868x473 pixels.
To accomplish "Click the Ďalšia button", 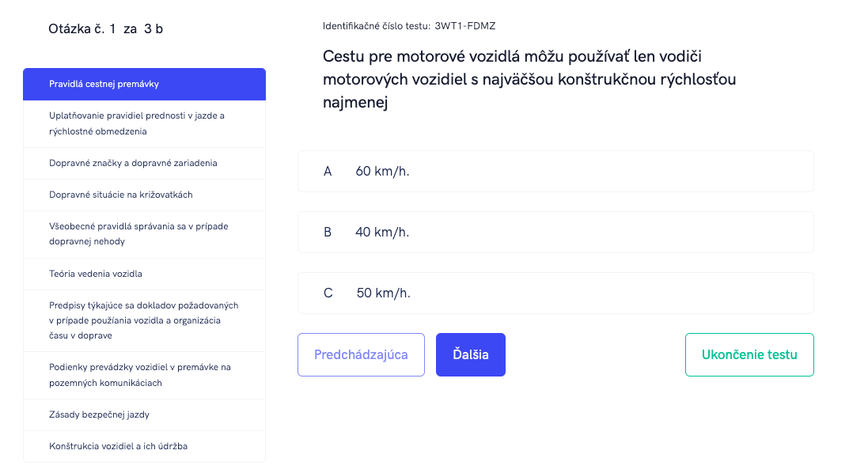I will (470, 354).
